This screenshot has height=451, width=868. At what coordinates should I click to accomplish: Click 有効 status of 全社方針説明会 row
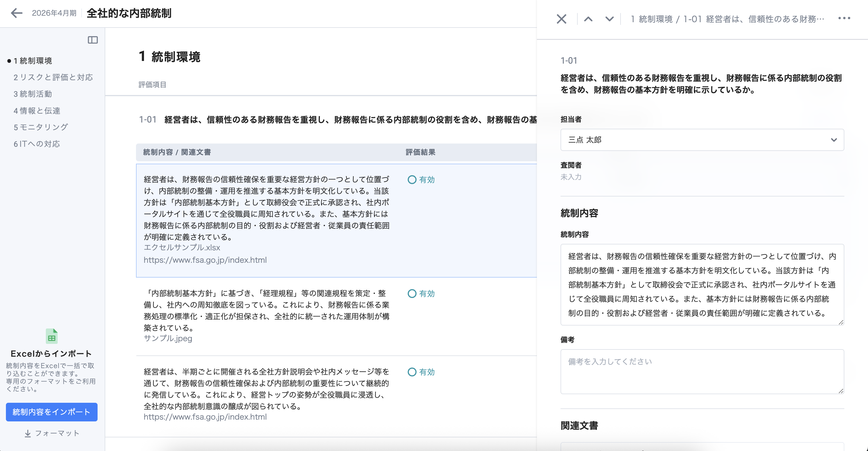click(x=421, y=372)
